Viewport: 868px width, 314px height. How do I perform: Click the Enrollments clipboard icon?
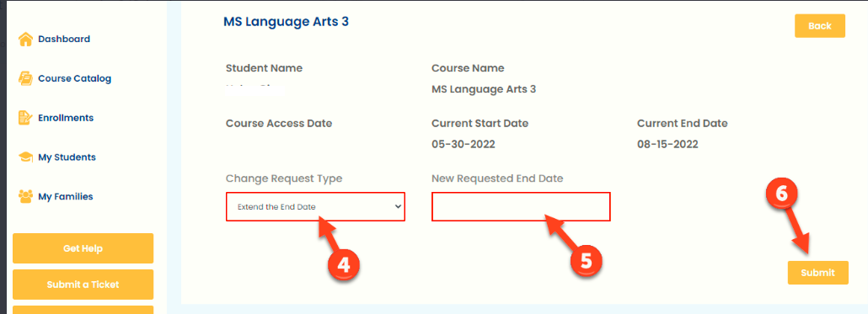(25, 118)
